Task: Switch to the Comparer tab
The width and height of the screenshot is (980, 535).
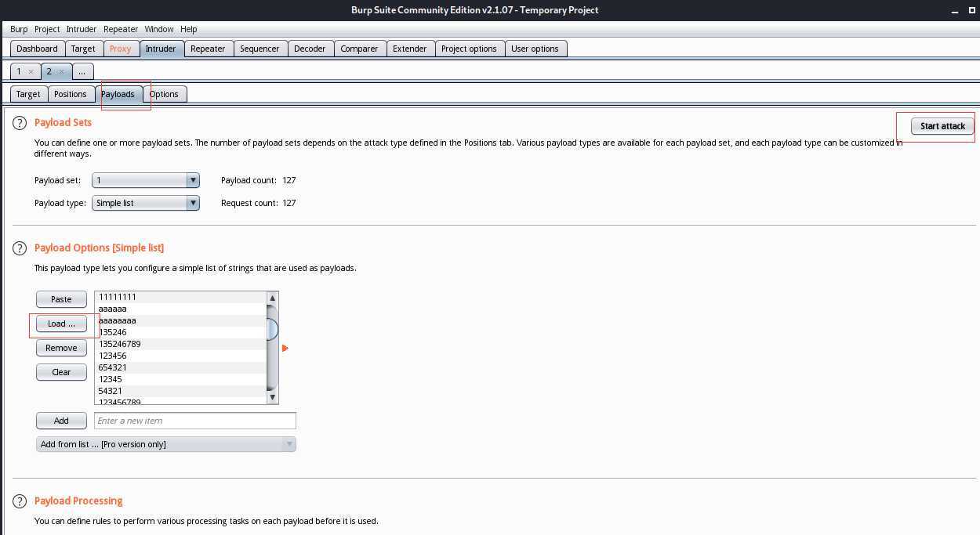Action: pyautogui.click(x=359, y=49)
